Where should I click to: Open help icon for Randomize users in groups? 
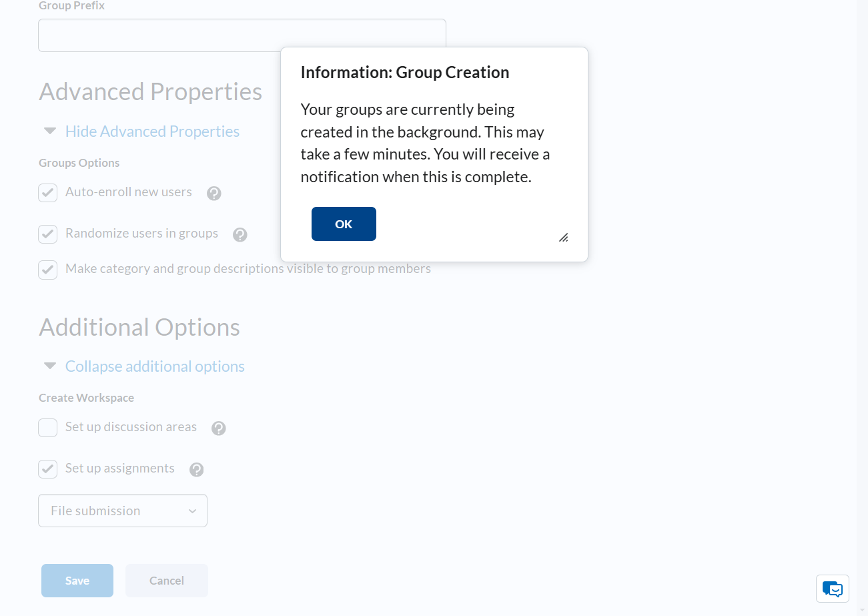[240, 235]
